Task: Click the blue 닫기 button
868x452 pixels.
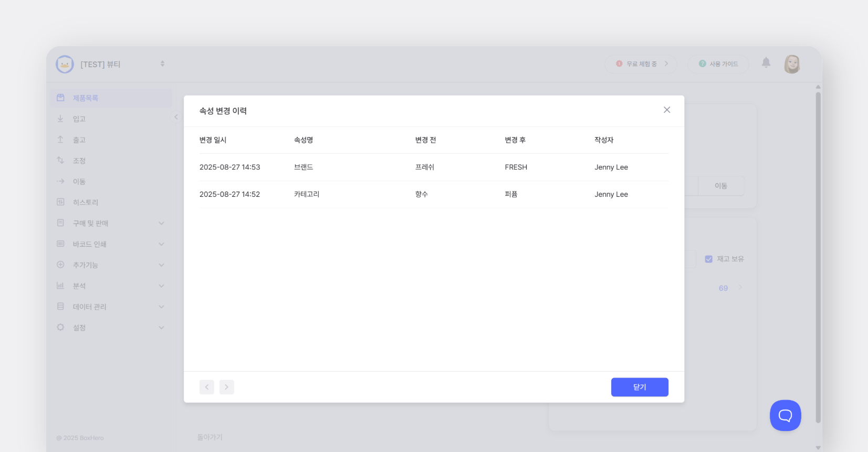Action: [640, 387]
